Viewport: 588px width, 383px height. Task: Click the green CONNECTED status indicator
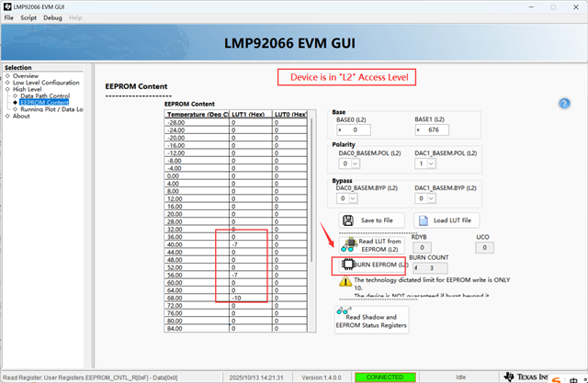pos(385,377)
